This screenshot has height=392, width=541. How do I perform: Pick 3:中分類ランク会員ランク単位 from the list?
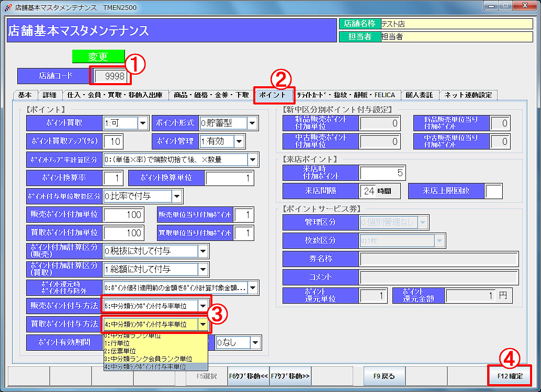[156, 359]
